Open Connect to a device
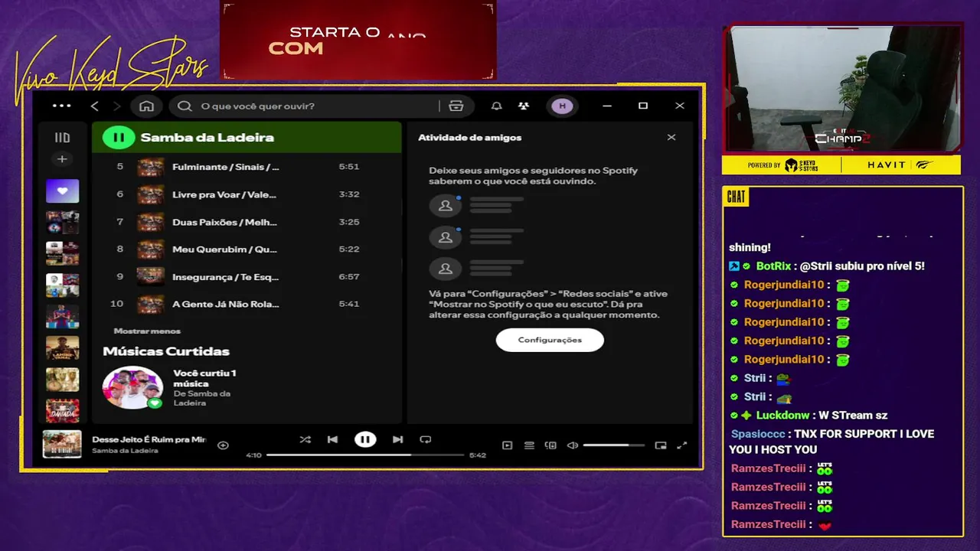Screen dimensions: 980x551 pos(550,445)
